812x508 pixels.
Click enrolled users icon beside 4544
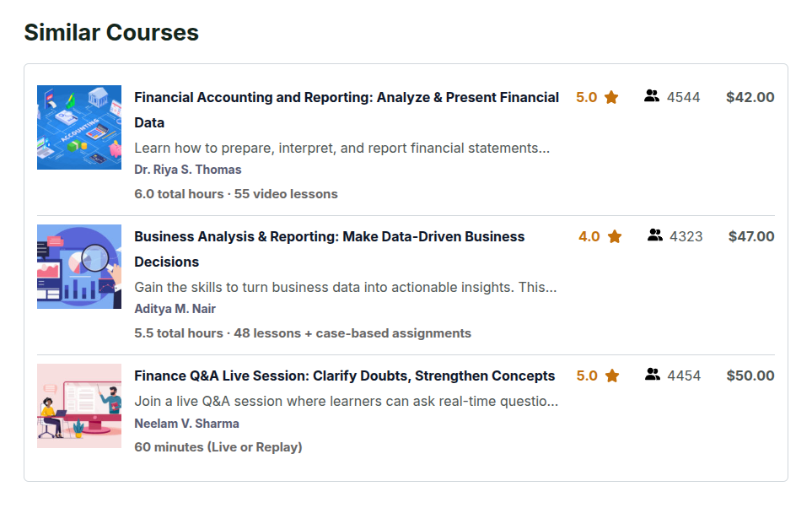[x=651, y=97]
